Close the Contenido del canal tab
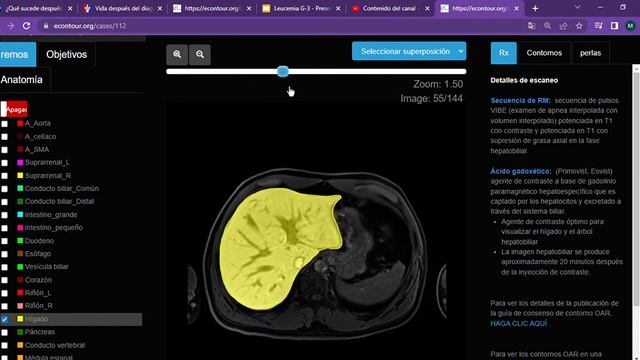This screenshot has width=640, height=360. tap(427, 8)
